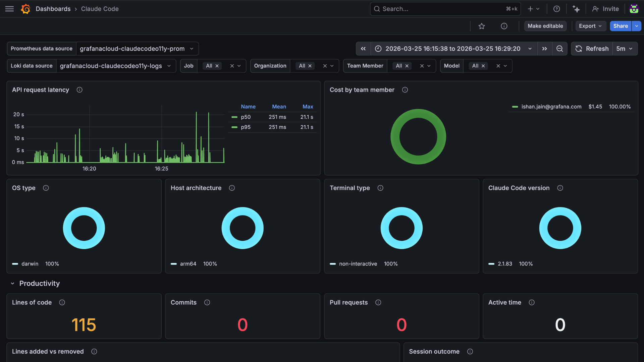Click the Make editable button
644x362 pixels.
click(x=545, y=26)
